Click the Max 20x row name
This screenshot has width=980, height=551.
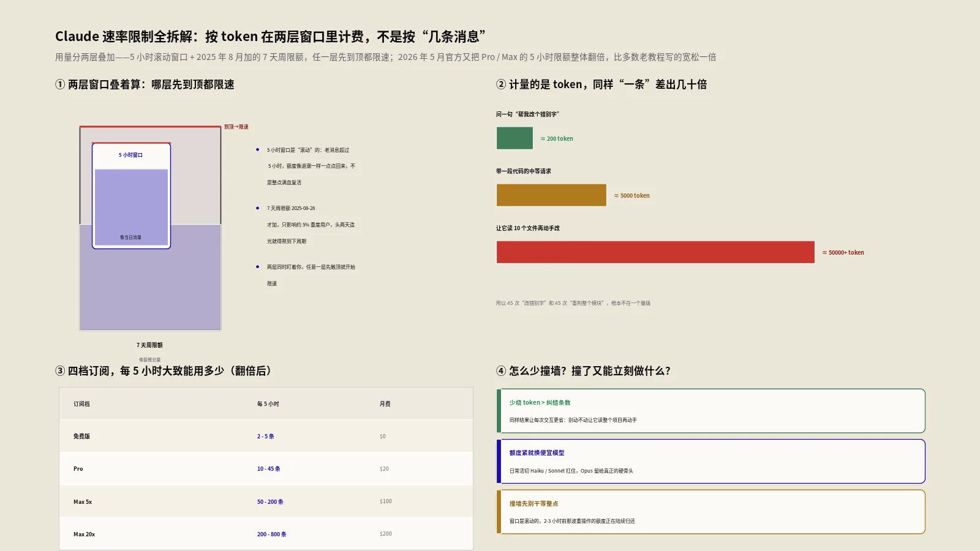tap(84, 534)
